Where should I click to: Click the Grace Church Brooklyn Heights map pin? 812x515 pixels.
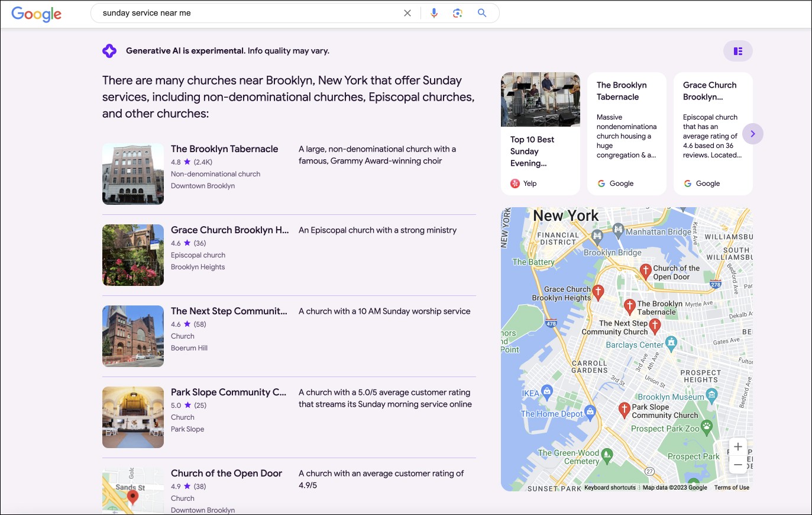click(599, 291)
